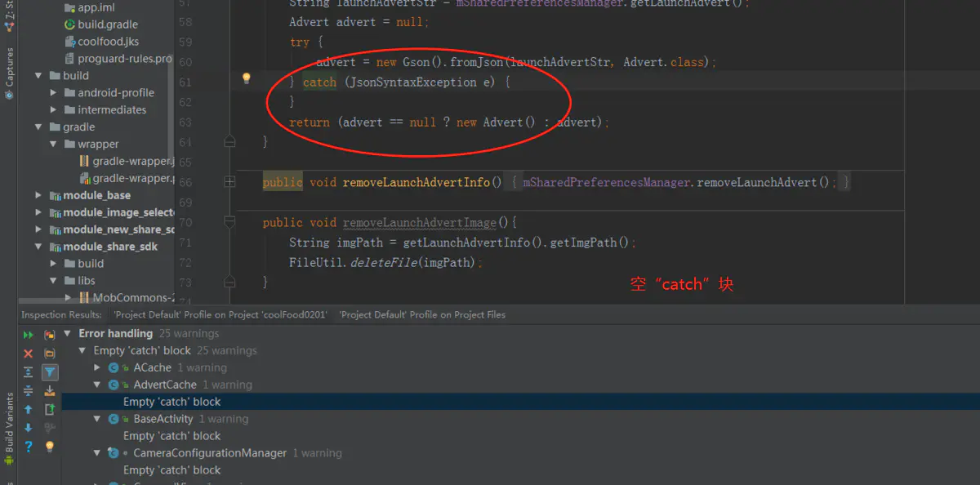Rerun the inspection with green arrows
Image resolution: width=980 pixels, height=485 pixels.
pyautogui.click(x=29, y=335)
